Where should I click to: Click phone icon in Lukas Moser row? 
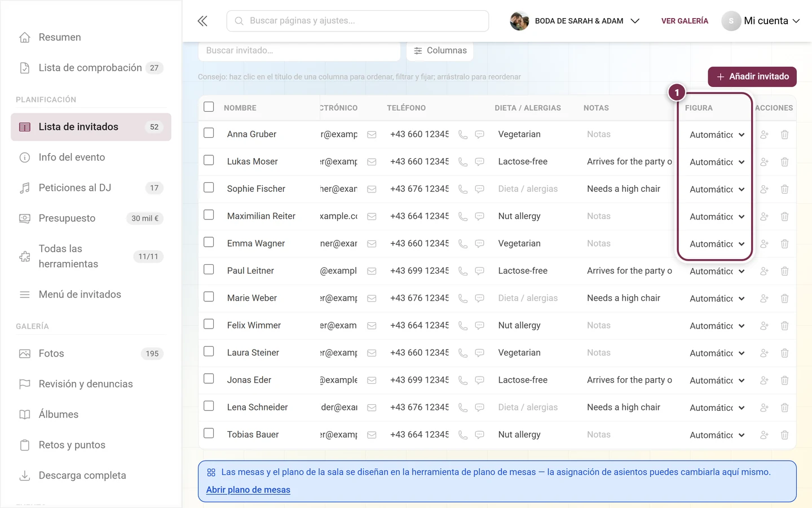click(x=463, y=162)
